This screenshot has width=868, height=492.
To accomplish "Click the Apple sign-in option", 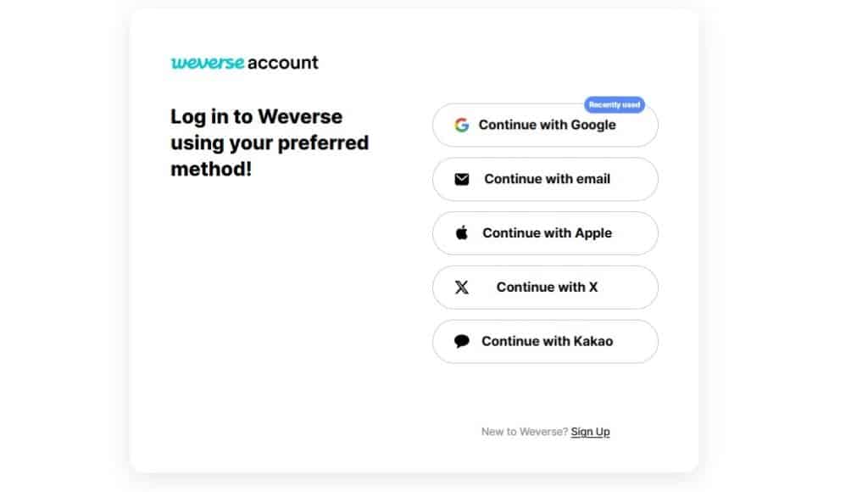I will tap(545, 232).
